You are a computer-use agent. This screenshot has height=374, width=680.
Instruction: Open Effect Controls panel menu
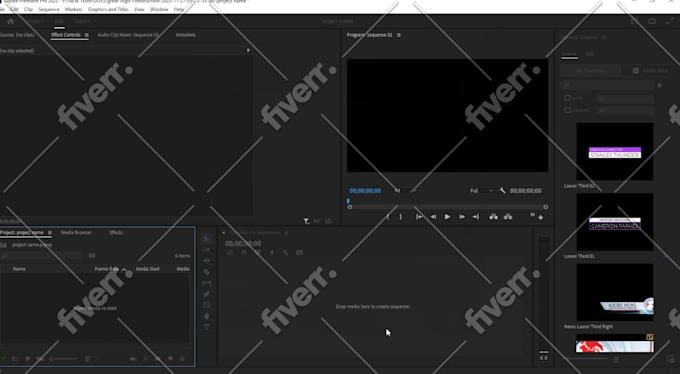pyautogui.click(x=87, y=35)
